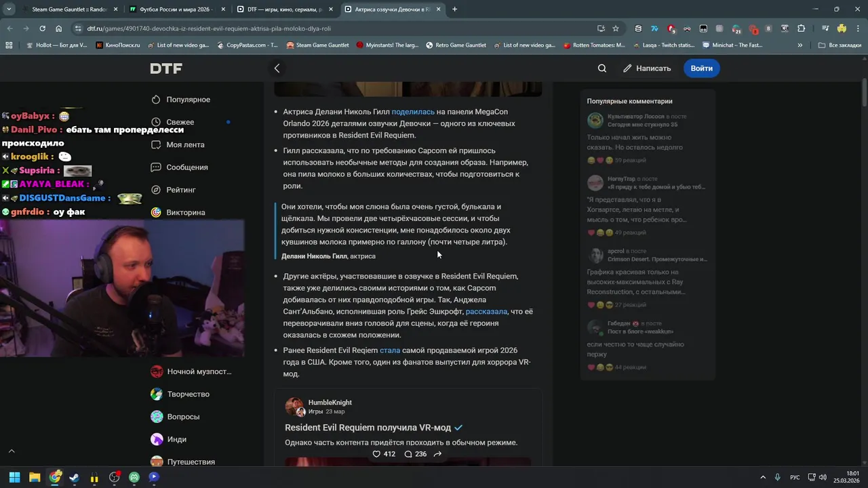This screenshot has height=488, width=868.
Task: Show hidden system tray icons
Action: 763,477
